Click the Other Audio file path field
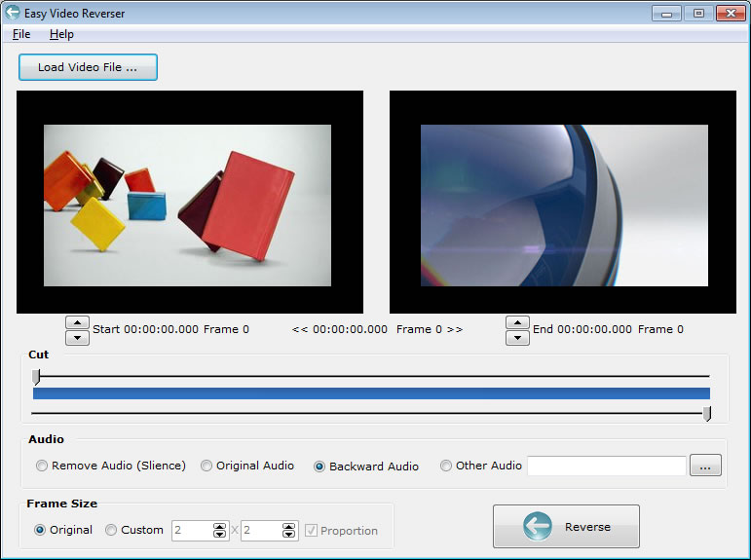 pos(607,466)
